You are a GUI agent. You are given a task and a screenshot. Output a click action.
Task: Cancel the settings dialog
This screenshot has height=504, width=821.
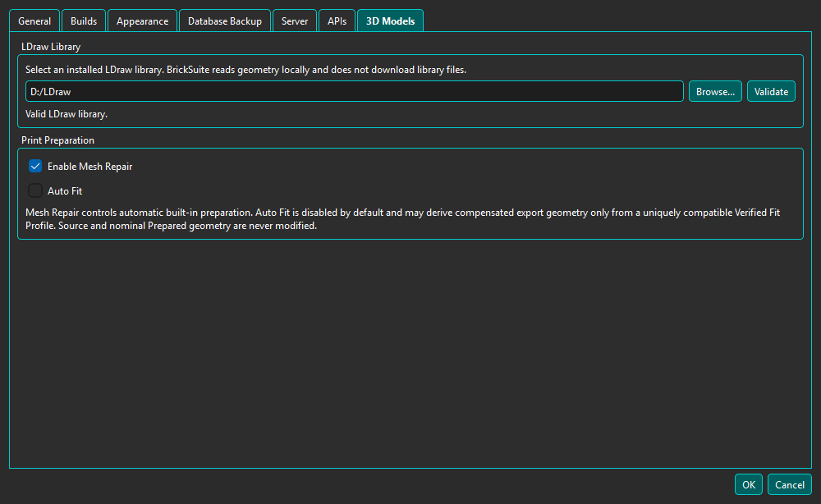[x=790, y=484]
